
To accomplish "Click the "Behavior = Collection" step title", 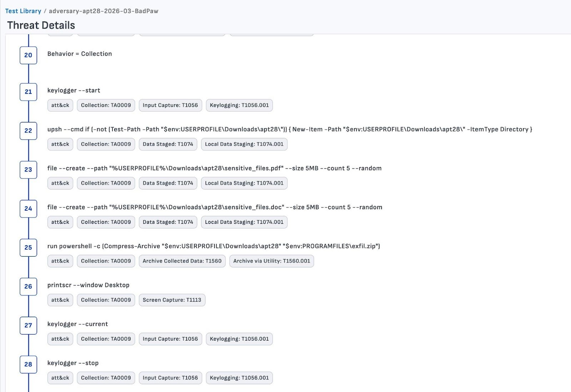I will tap(80, 54).
